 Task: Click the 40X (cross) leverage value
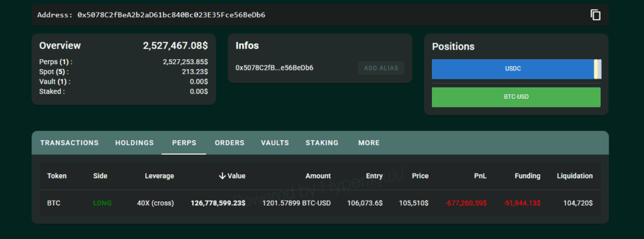156,203
